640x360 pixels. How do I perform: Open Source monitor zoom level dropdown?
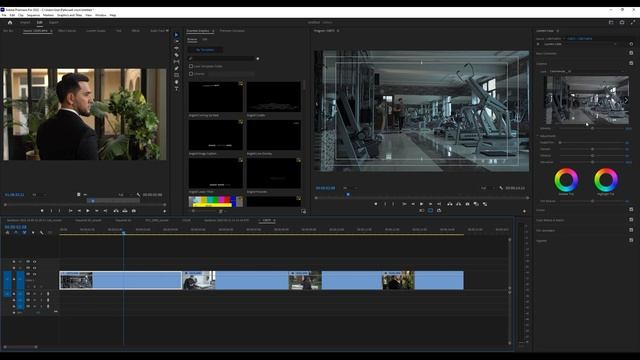coord(39,195)
